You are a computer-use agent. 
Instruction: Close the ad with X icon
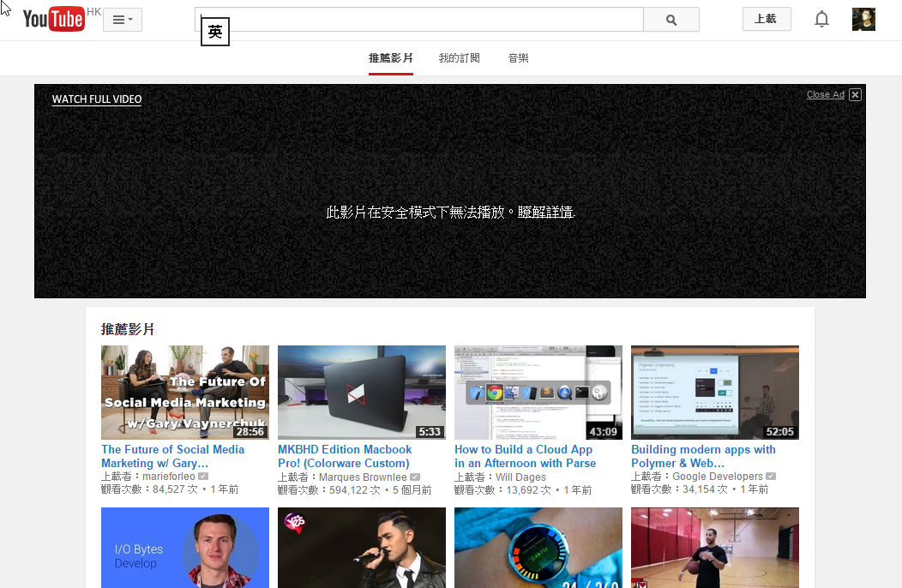tap(856, 94)
